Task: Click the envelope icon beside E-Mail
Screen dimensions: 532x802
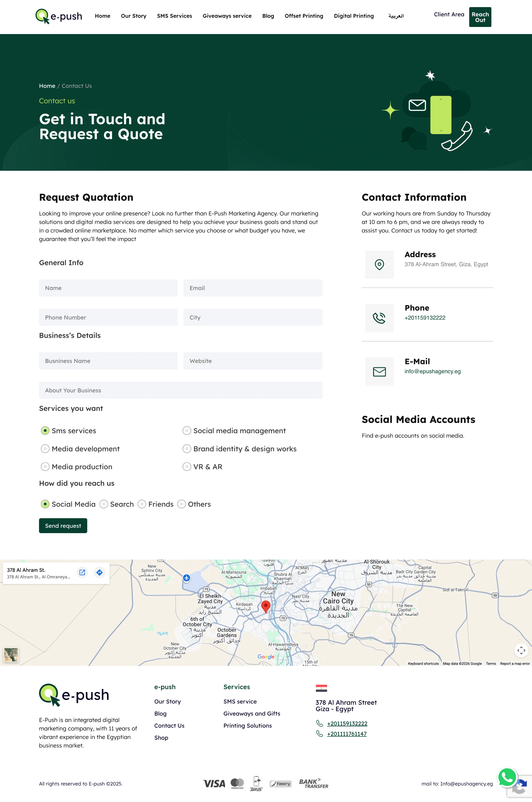Action: 379,372
